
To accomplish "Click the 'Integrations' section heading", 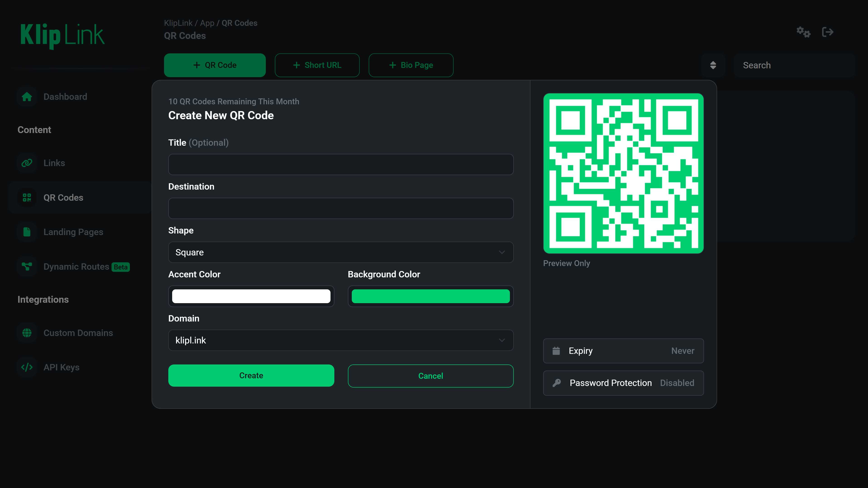I will [43, 300].
